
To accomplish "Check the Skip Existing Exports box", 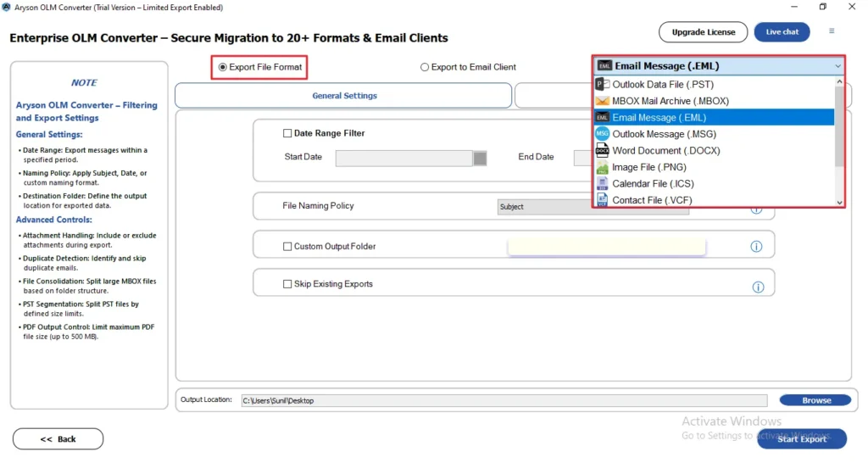I will click(x=287, y=284).
